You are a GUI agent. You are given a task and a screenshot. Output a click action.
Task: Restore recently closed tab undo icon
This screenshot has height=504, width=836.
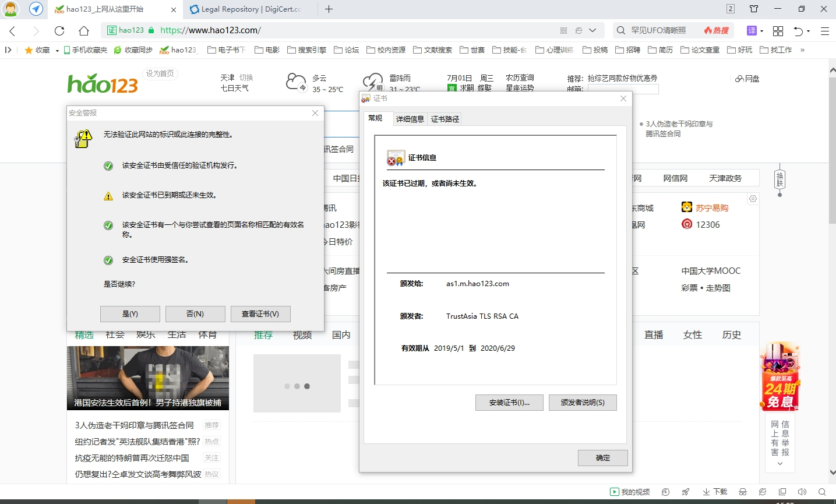tap(799, 31)
